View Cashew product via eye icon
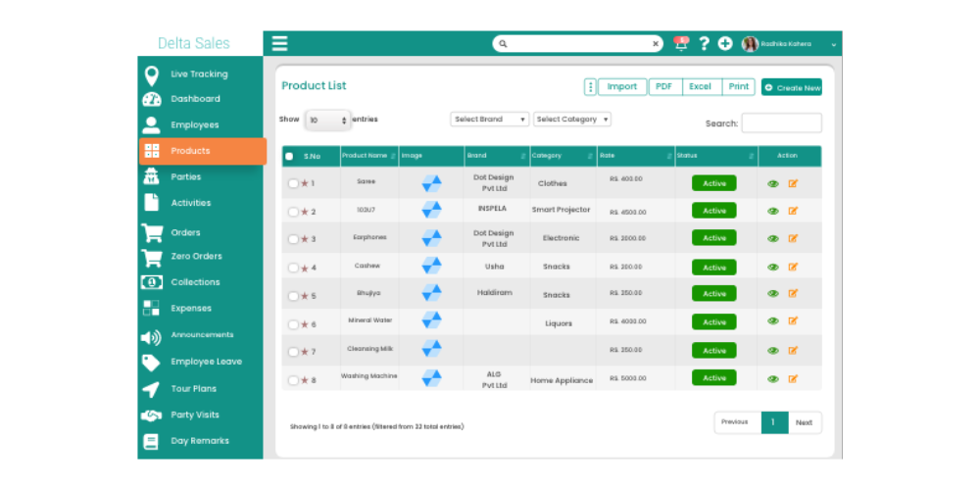 pyautogui.click(x=773, y=267)
